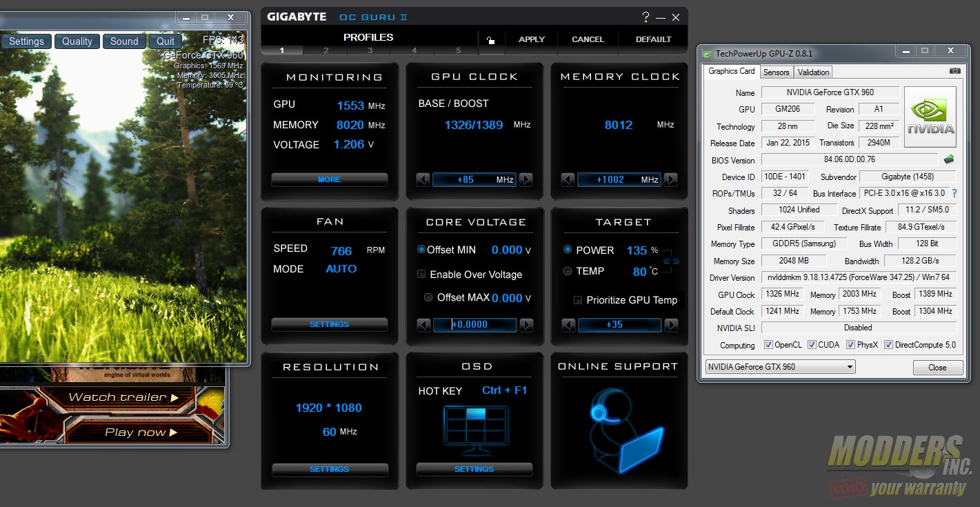Image resolution: width=980 pixels, height=507 pixels.
Task: Open the Sensors tab in GPU-Z
Action: tap(776, 72)
